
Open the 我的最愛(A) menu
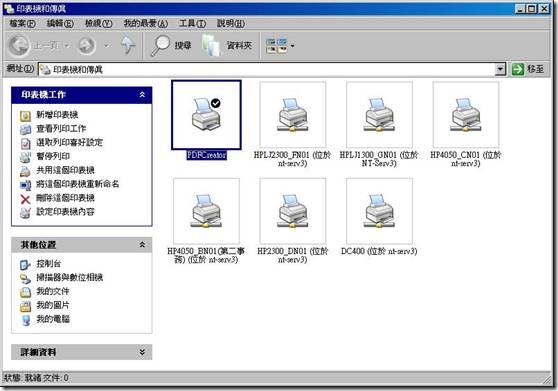146,23
